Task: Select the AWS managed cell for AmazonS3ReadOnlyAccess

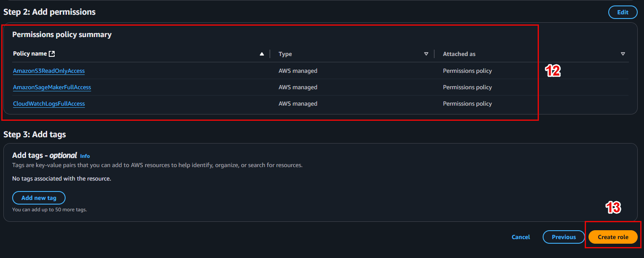Action: tap(298, 71)
